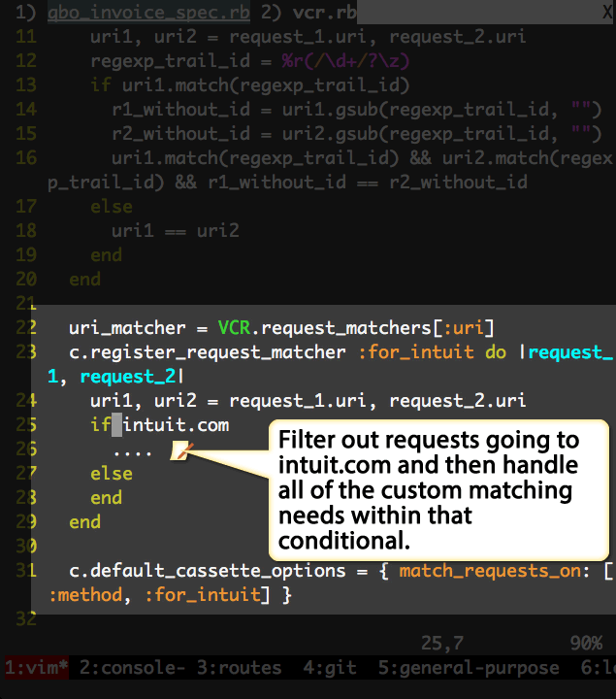Viewport: 616px width, 699px height.
Task: Select tmux window 5:general-purpose
Action: click(469, 667)
